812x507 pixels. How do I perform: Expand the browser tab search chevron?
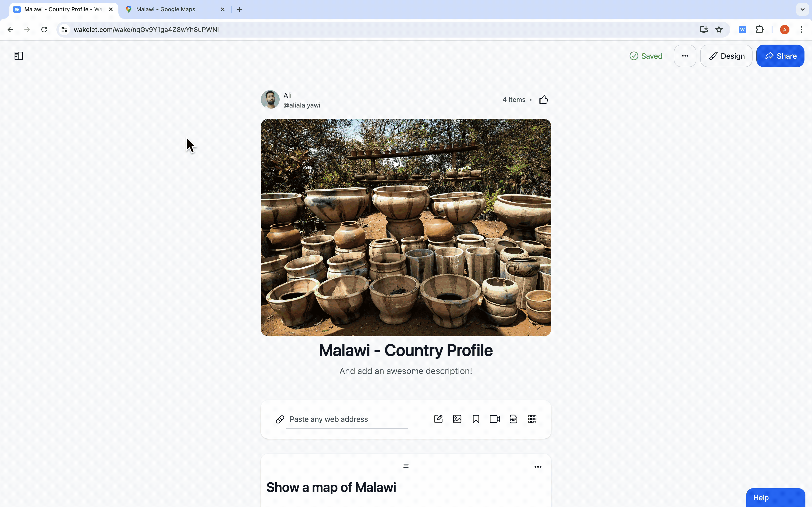[802, 9]
